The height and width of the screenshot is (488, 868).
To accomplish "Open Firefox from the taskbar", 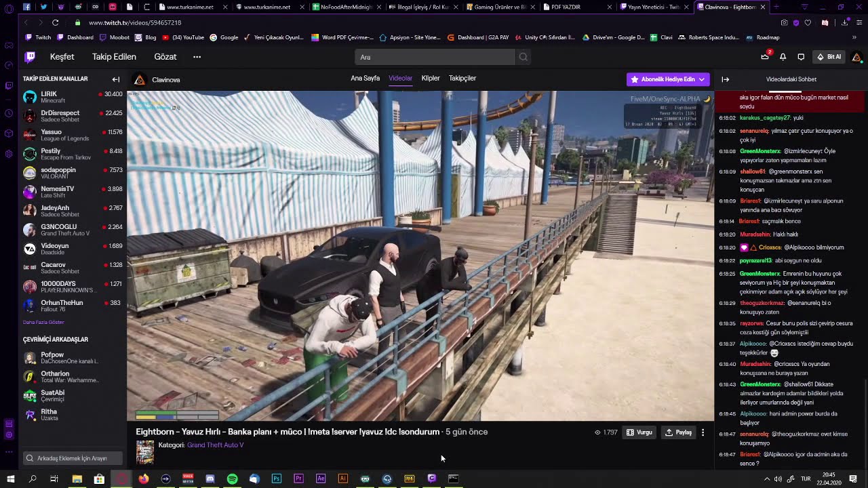I will pos(143,479).
